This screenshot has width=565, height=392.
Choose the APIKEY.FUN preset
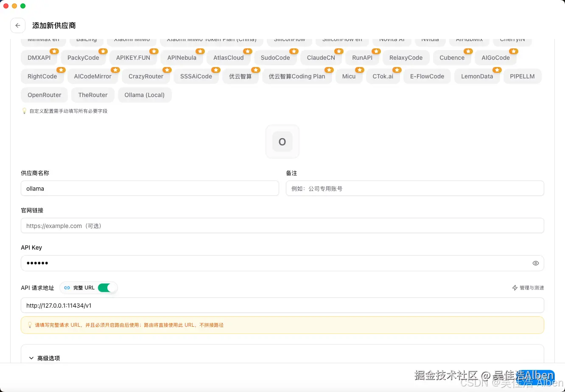pos(133,58)
